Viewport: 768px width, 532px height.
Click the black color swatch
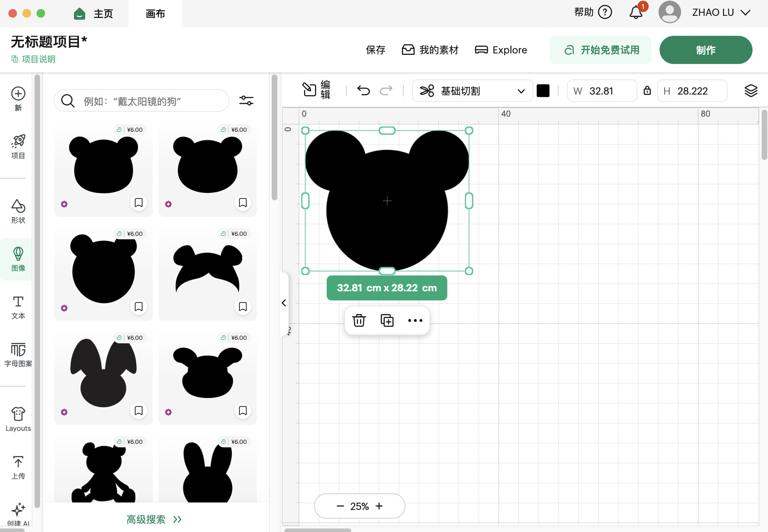point(543,91)
